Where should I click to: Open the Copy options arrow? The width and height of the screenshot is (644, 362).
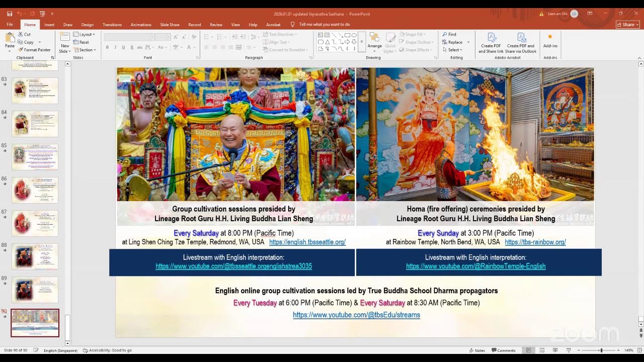coord(39,42)
